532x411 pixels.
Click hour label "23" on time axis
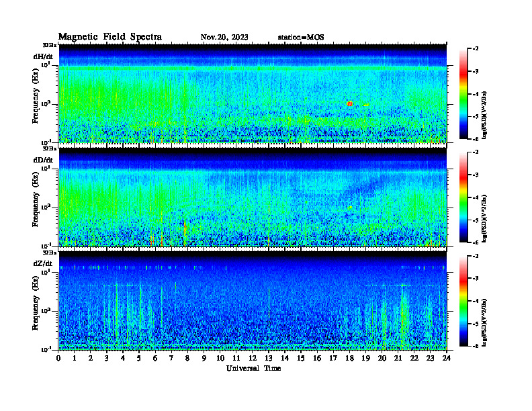tap(431, 359)
